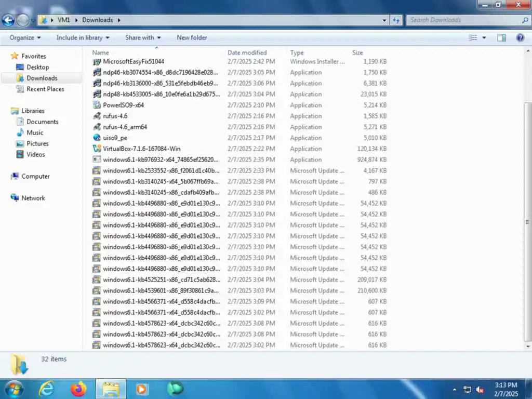Screen dimensions: 532x399
Task: Select the PowerISO9-x64 application icon
Action: (97, 105)
